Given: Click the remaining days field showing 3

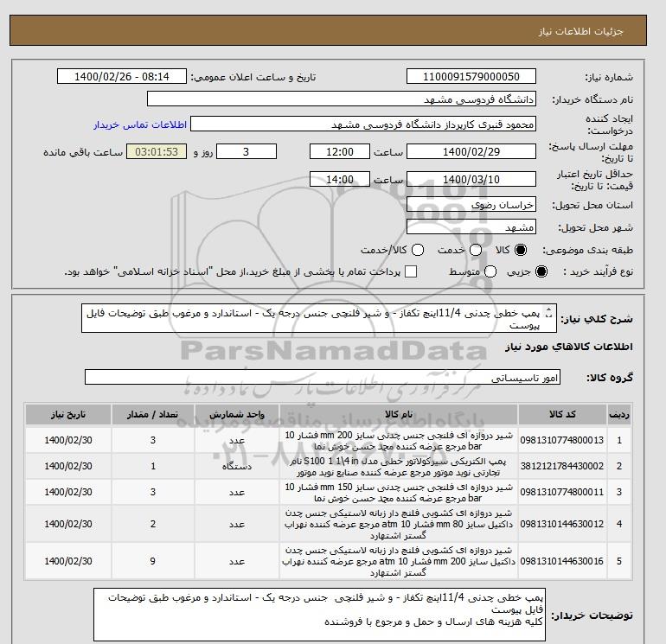Looking at the screenshot, I should [x=247, y=151].
